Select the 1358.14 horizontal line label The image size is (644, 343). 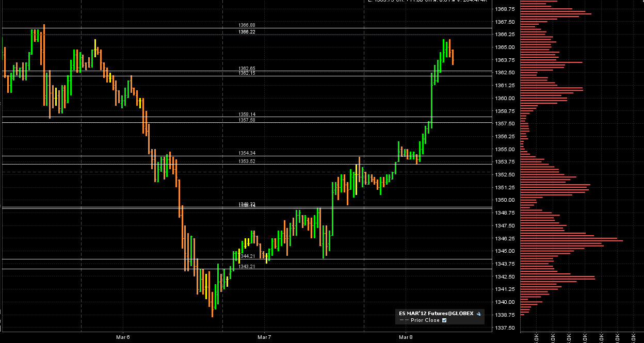(x=247, y=114)
